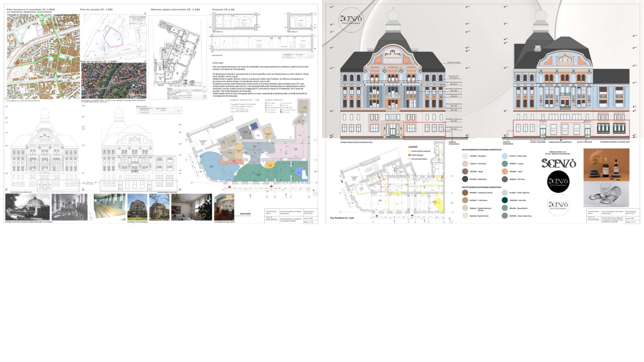Click the city map with green routes
The height and width of the screenshot is (362, 644).
[x=44, y=57]
